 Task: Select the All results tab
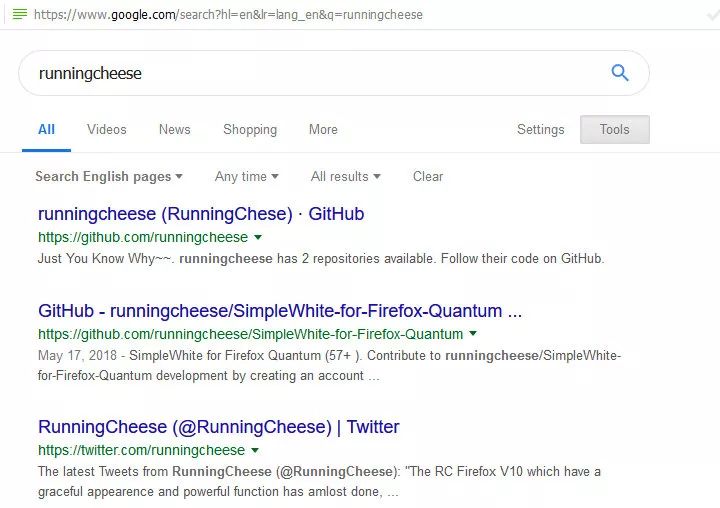(x=46, y=130)
